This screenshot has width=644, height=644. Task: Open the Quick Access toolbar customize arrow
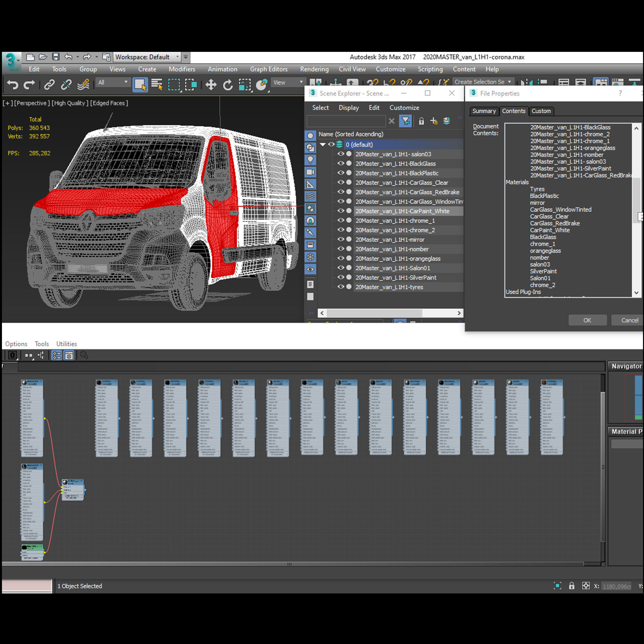[x=186, y=57]
